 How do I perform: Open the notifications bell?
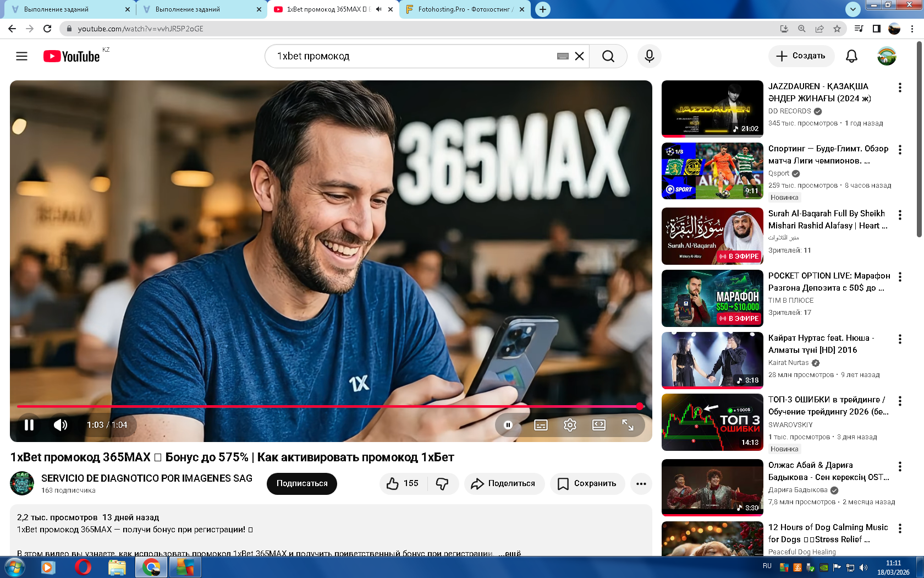(x=851, y=56)
